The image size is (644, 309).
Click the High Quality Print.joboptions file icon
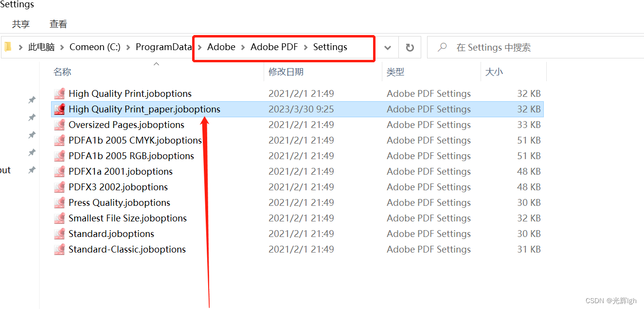(60, 93)
